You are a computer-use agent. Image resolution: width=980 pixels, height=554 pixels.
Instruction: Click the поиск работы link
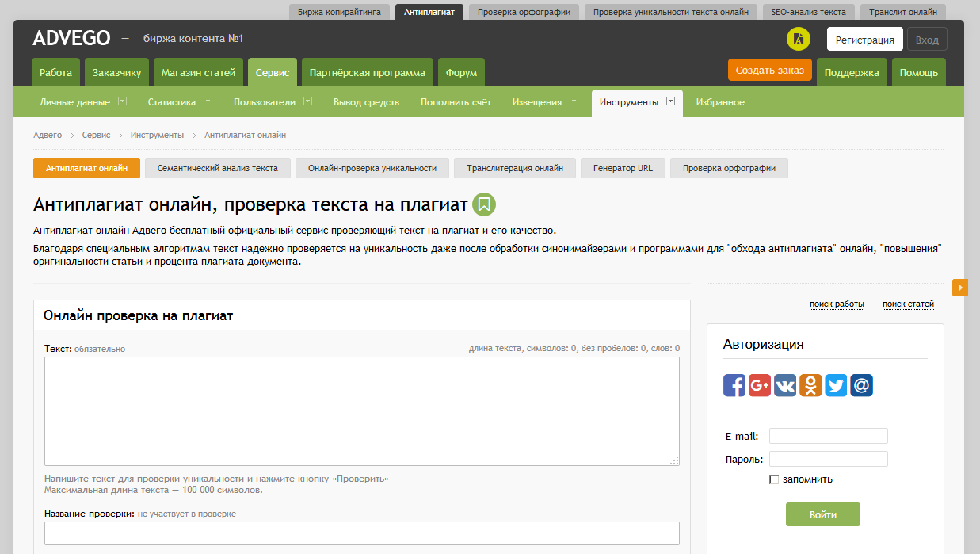[x=837, y=304]
